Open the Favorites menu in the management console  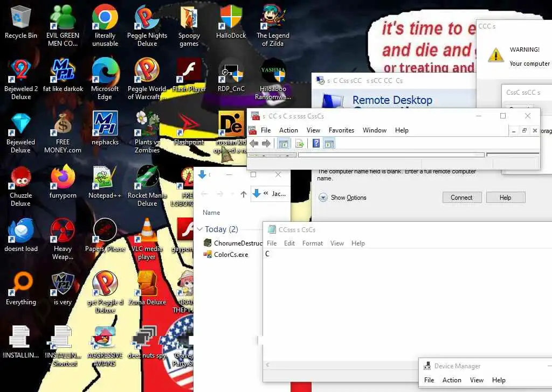click(x=341, y=130)
